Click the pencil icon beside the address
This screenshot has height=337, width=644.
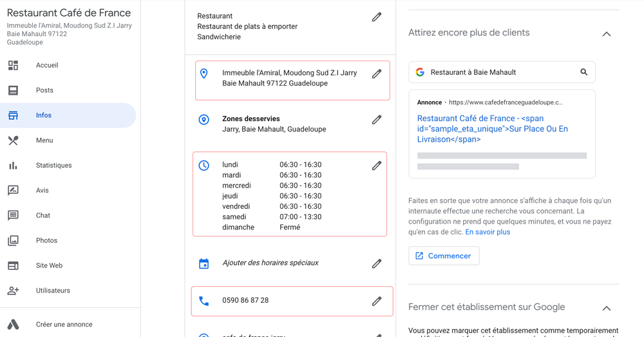[377, 73]
